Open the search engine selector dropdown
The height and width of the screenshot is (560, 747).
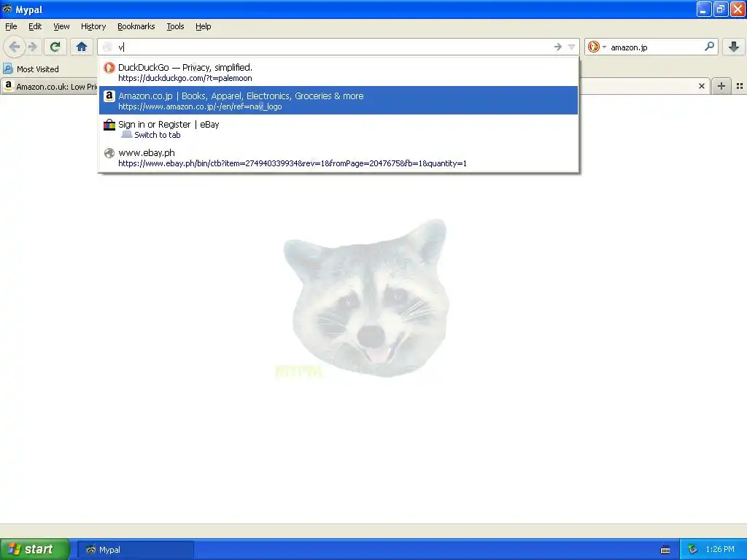[x=597, y=47]
